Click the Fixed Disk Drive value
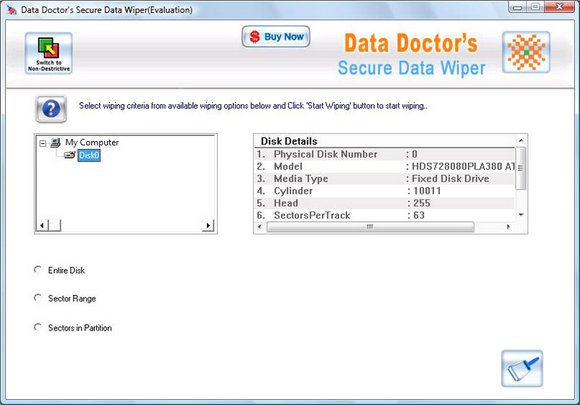 (x=450, y=179)
